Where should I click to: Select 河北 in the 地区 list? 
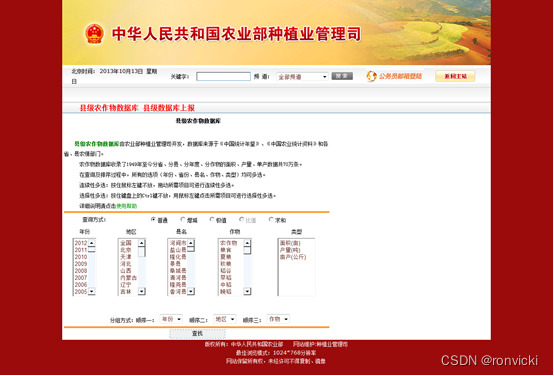click(x=126, y=264)
